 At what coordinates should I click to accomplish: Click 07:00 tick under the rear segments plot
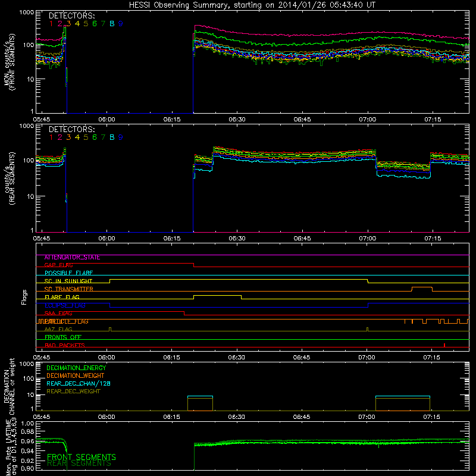367,239
